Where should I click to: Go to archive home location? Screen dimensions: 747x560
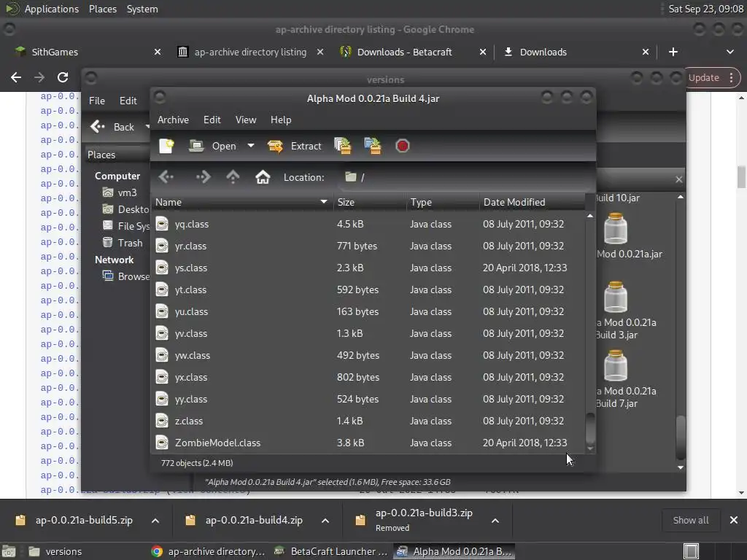coord(263,177)
